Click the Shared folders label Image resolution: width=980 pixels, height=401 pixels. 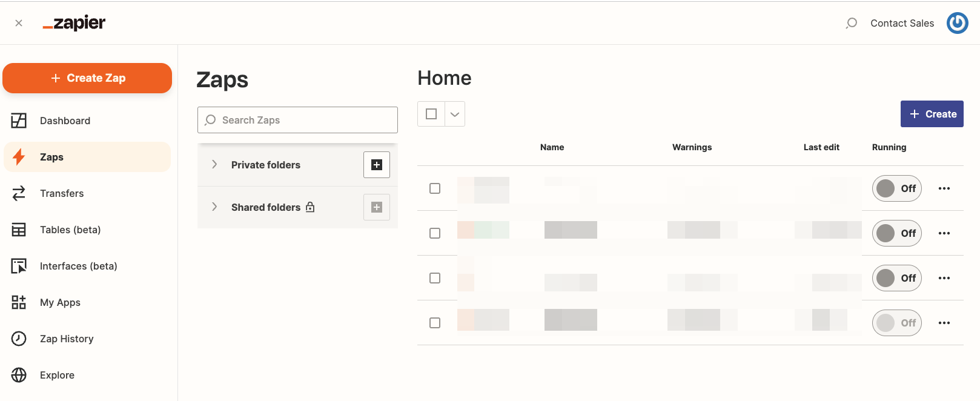point(266,207)
